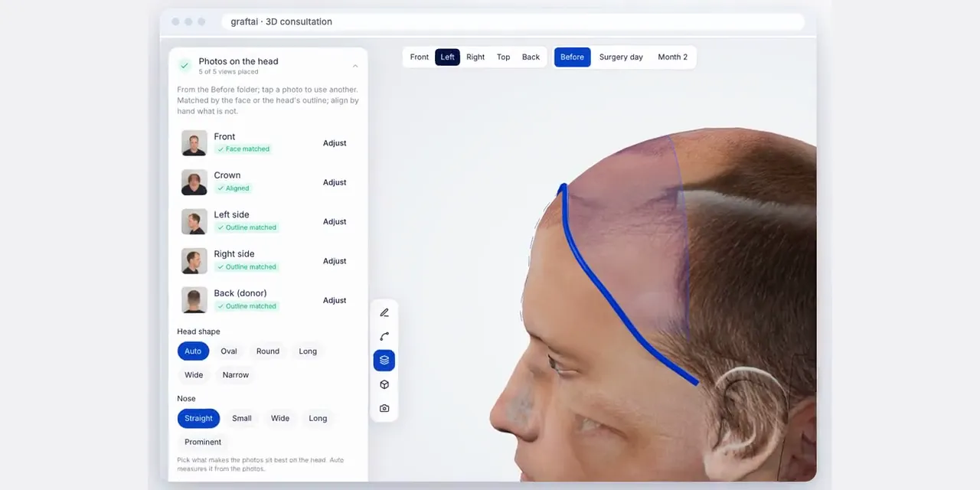
Task: Adjust the Crown photo placement
Action: [x=335, y=182]
